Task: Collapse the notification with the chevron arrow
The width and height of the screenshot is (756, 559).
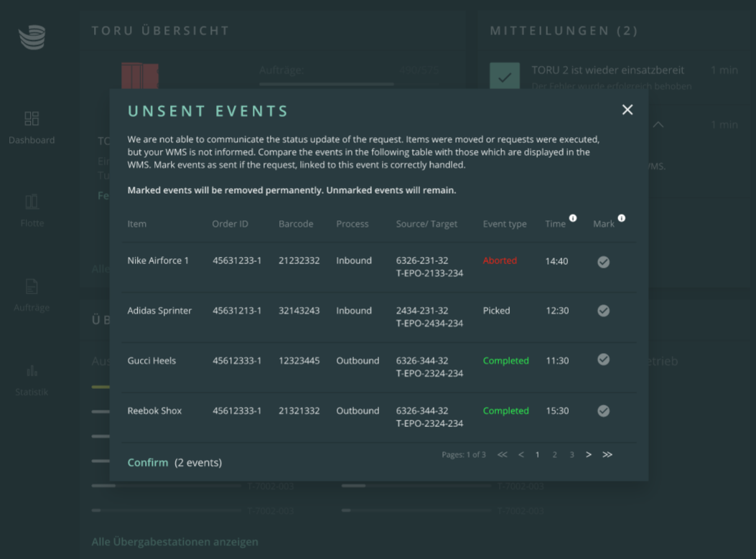Action: 658,125
